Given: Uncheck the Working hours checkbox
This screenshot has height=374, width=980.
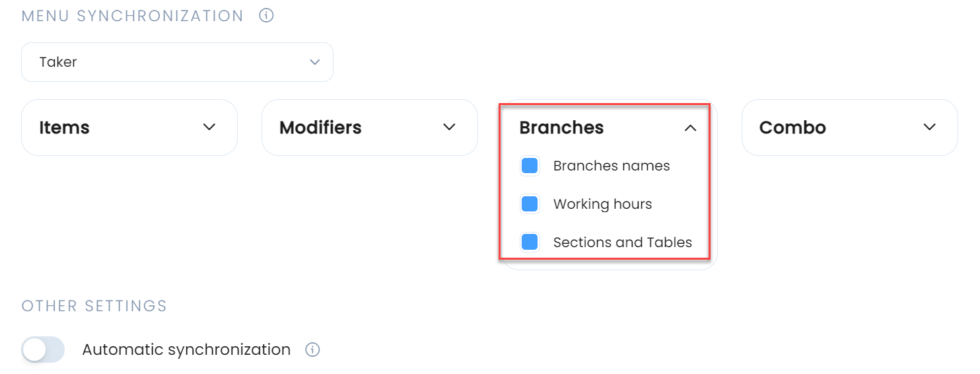Looking at the screenshot, I should [530, 204].
